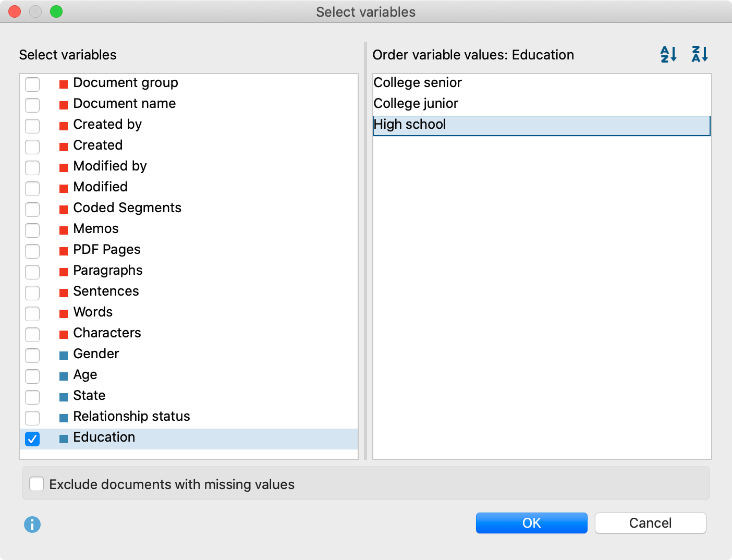
Task: Enable the Modified variable checkbox
Action: point(32,188)
